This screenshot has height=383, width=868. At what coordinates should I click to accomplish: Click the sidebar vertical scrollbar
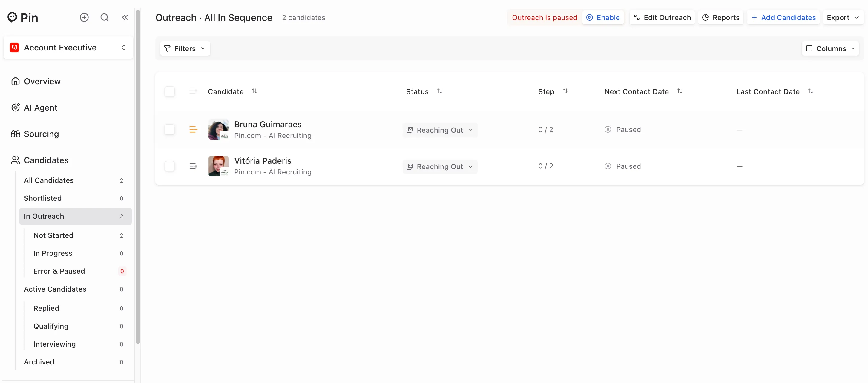pyautogui.click(x=138, y=177)
